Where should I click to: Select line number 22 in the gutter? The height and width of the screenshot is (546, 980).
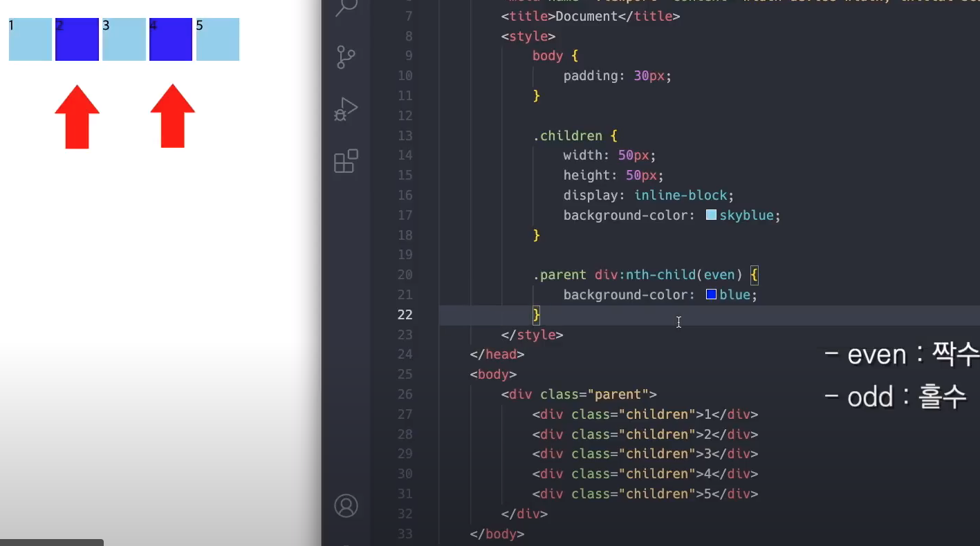point(405,314)
